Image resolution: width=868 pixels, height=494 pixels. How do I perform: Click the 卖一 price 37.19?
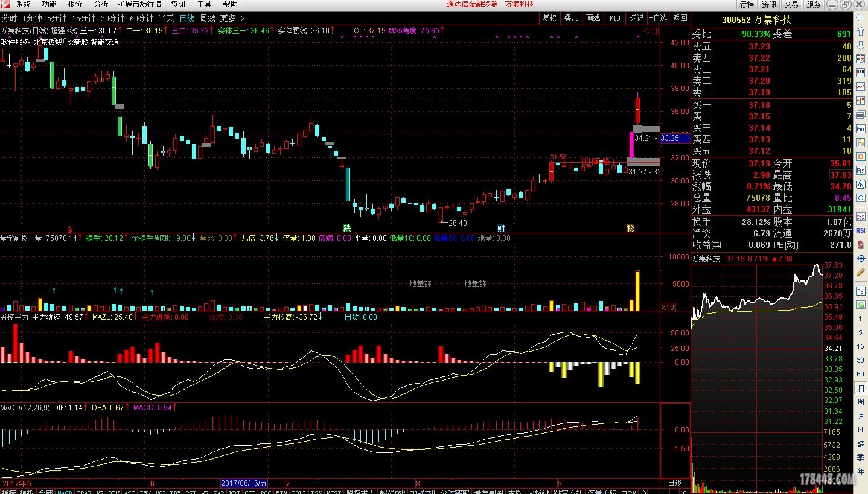pyautogui.click(x=759, y=92)
